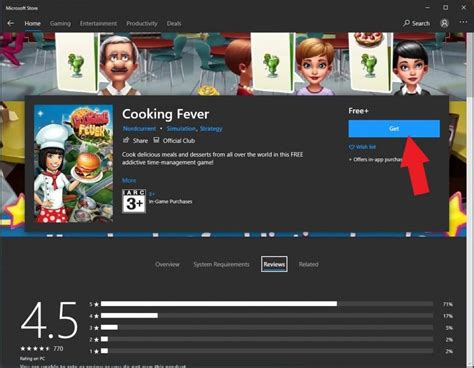Select the Related section tab
Screen dimensions: 474x368
coord(308,264)
